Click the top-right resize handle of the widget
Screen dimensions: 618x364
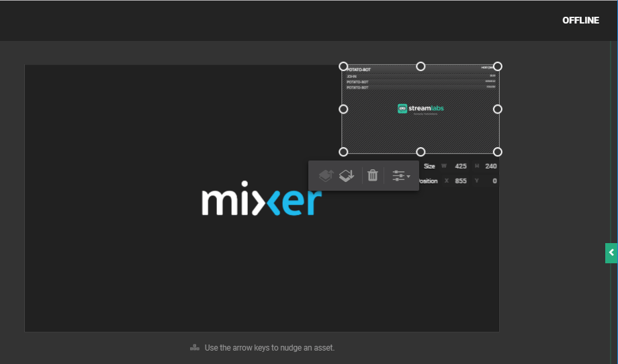tap(497, 66)
